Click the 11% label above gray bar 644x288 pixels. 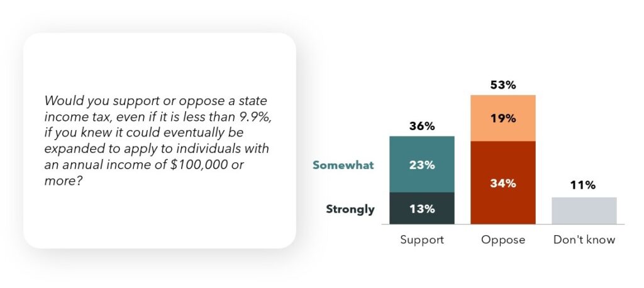[x=584, y=186]
